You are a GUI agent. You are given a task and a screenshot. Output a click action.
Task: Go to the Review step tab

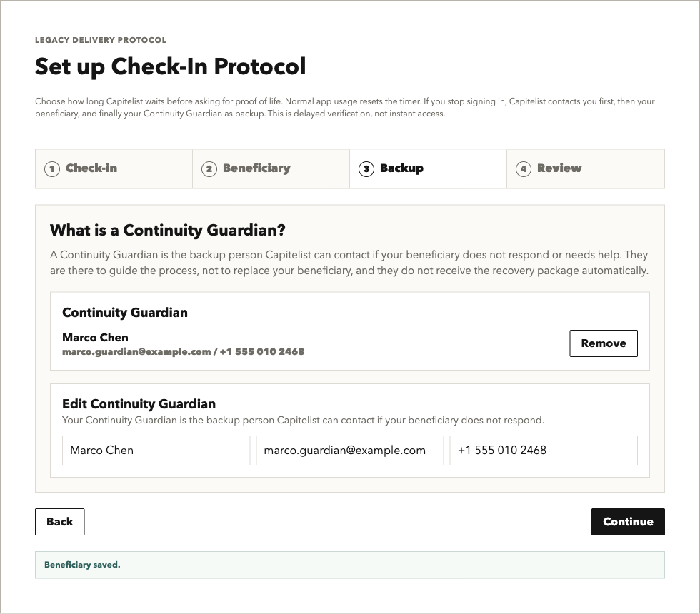[x=586, y=168]
